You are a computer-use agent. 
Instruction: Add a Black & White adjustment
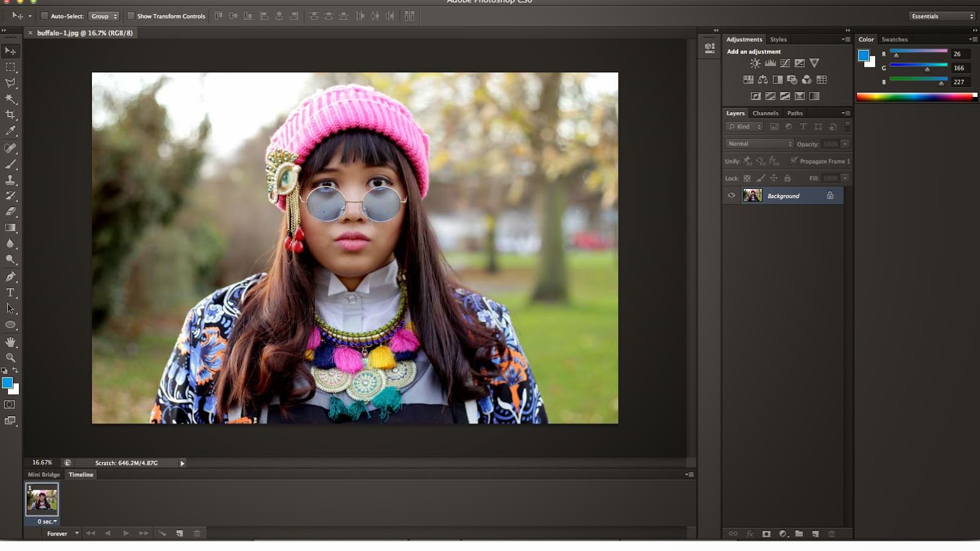pyautogui.click(x=778, y=80)
